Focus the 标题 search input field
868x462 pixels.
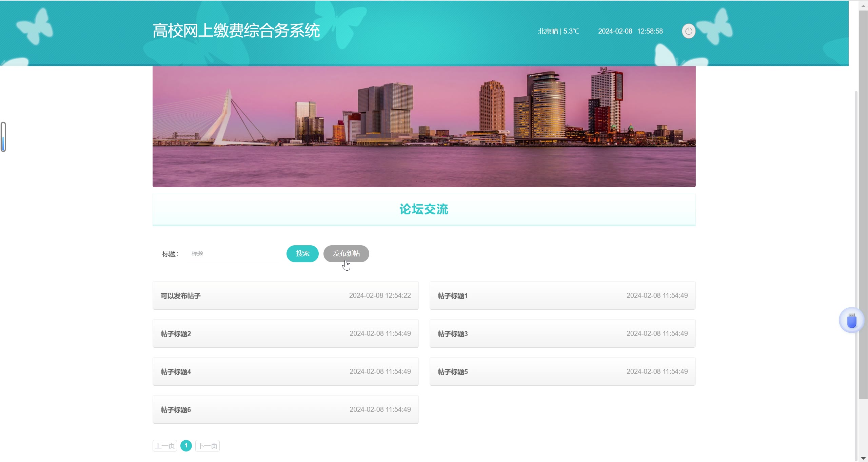(x=234, y=254)
